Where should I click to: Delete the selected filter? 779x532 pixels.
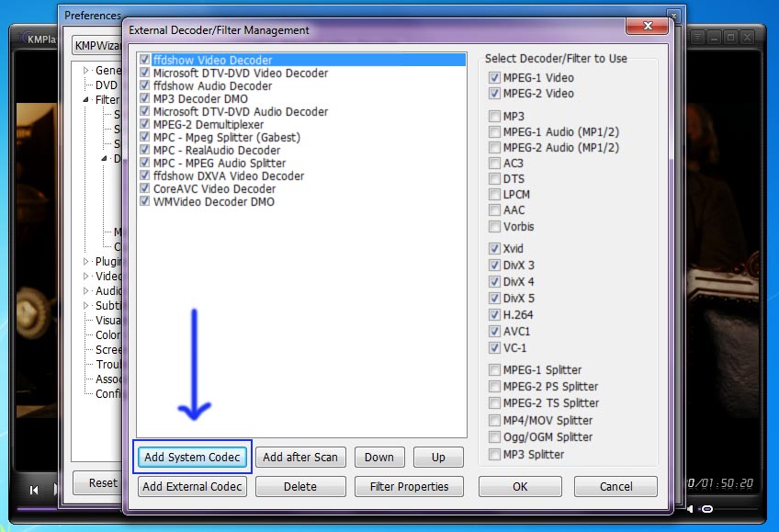click(300, 486)
